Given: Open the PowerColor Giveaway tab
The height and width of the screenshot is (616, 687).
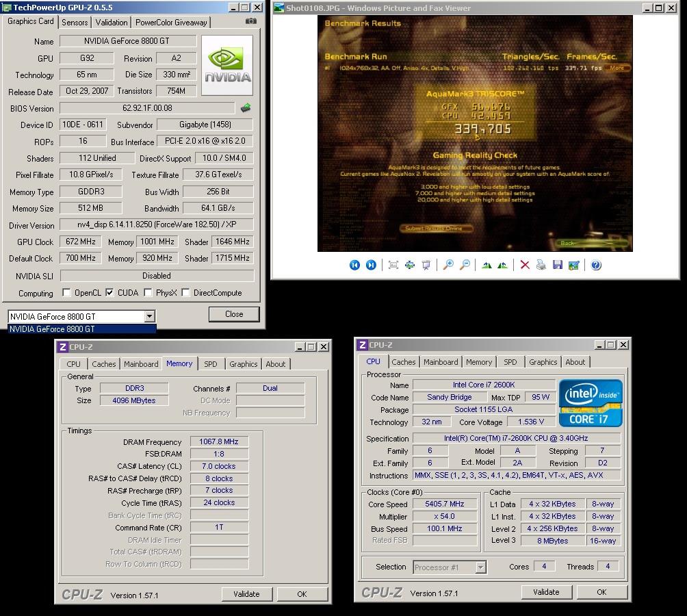Looking at the screenshot, I should pyautogui.click(x=171, y=23).
